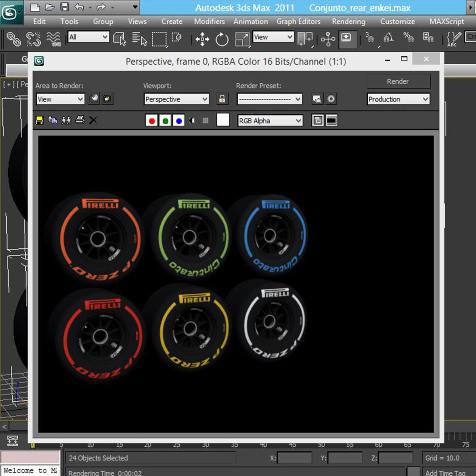Toggle monochrome display
This screenshot has width=476, height=476.
(x=205, y=121)
